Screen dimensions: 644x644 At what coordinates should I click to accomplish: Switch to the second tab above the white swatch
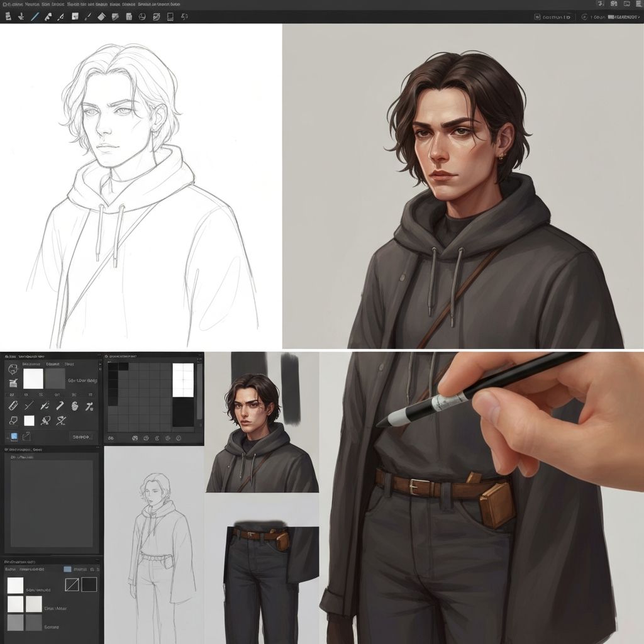tap(52, 364)
